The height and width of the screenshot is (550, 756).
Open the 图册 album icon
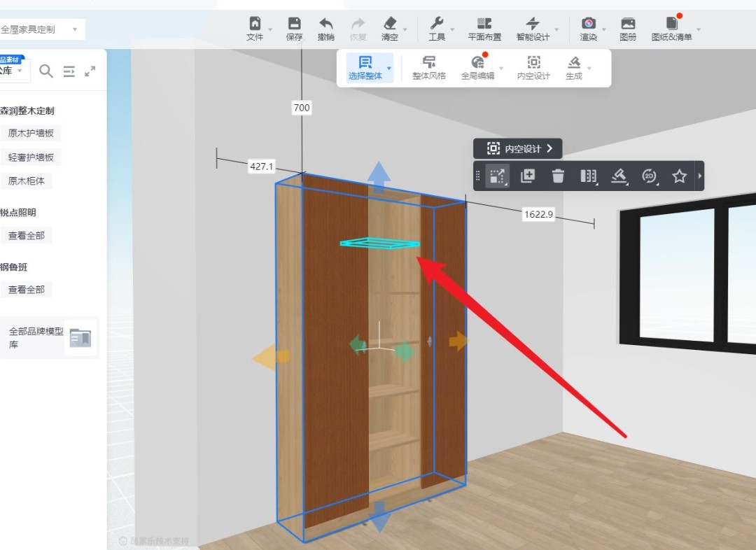628,29
